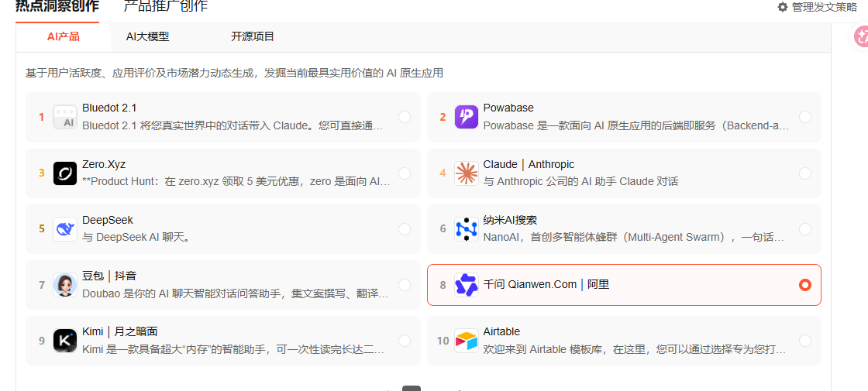
Task: Click the pink floating icon at right edge
Action: coord(860,36)
